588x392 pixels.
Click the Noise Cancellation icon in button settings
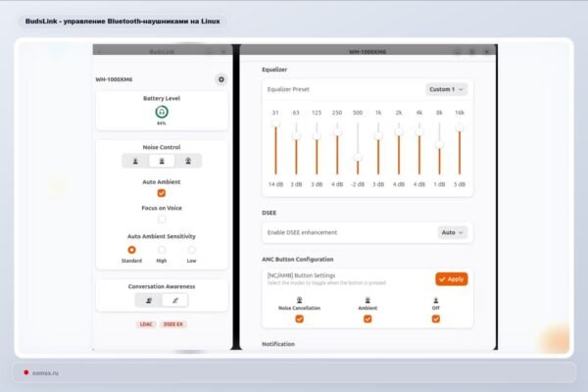pyautogui.click(x=299, y=300)
